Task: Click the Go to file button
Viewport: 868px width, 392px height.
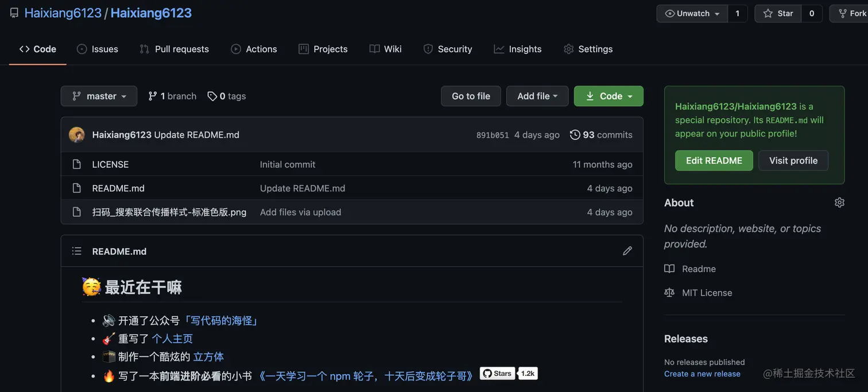Action: pyautogui.click(x=471, y=96)
